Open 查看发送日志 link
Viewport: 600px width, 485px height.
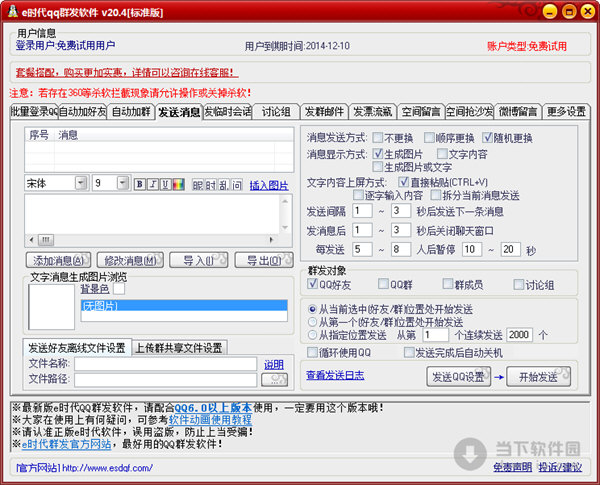335,376
